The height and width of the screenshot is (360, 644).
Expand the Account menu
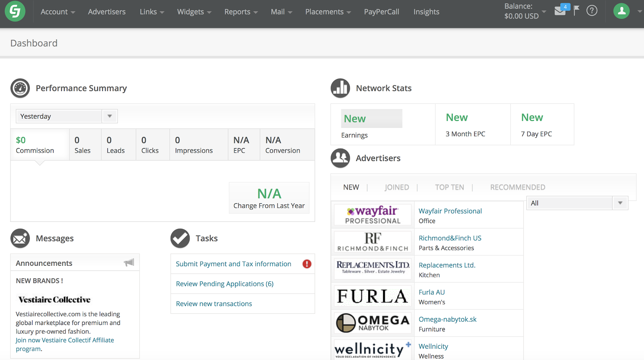[x=58, y=12]
